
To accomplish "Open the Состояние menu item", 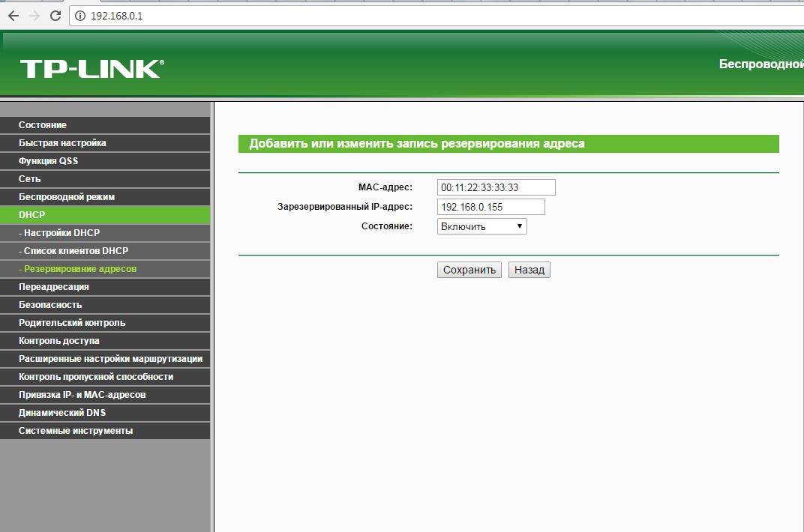I will pyautogui.click(x=105, y=125).
